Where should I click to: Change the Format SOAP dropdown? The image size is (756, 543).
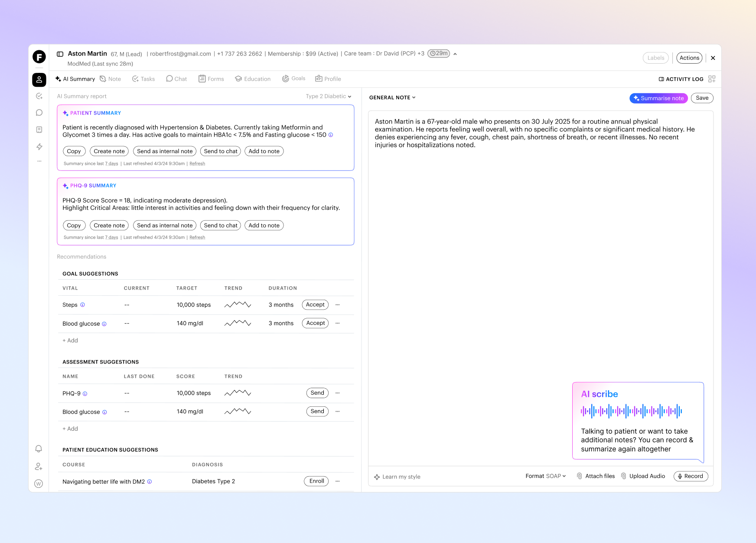(546, 476)
